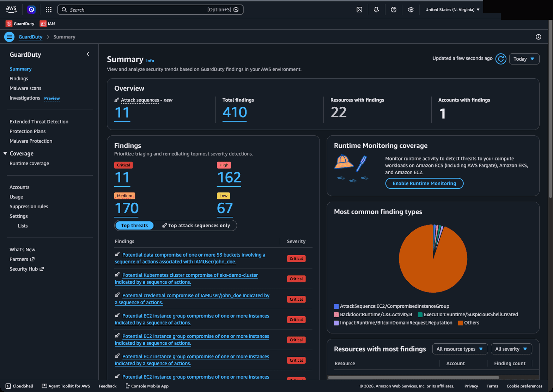Image resolution: width=553 pixels, height=392 pixels.
Task: Open the Kubernetes cluster compromise finding
Action: point(187,278)
